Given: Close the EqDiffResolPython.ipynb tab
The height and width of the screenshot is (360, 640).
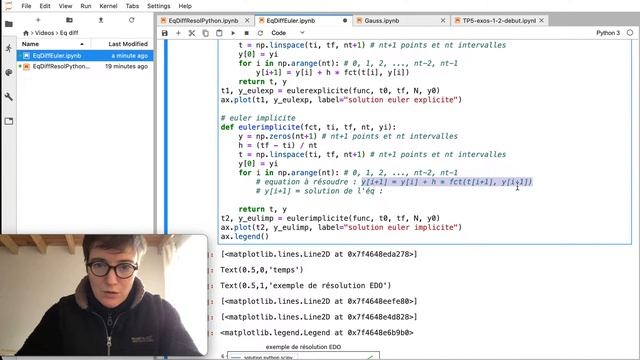Looking at the screenshot, I should 247,20.
